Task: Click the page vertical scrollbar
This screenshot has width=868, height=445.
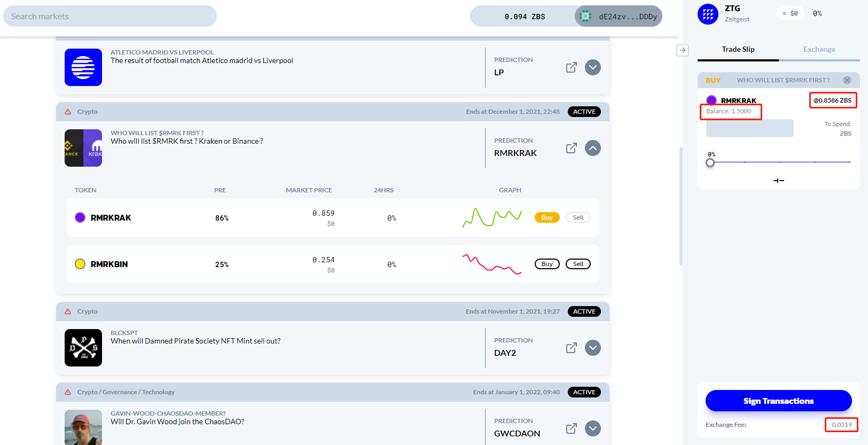Action: pos(681,206)
